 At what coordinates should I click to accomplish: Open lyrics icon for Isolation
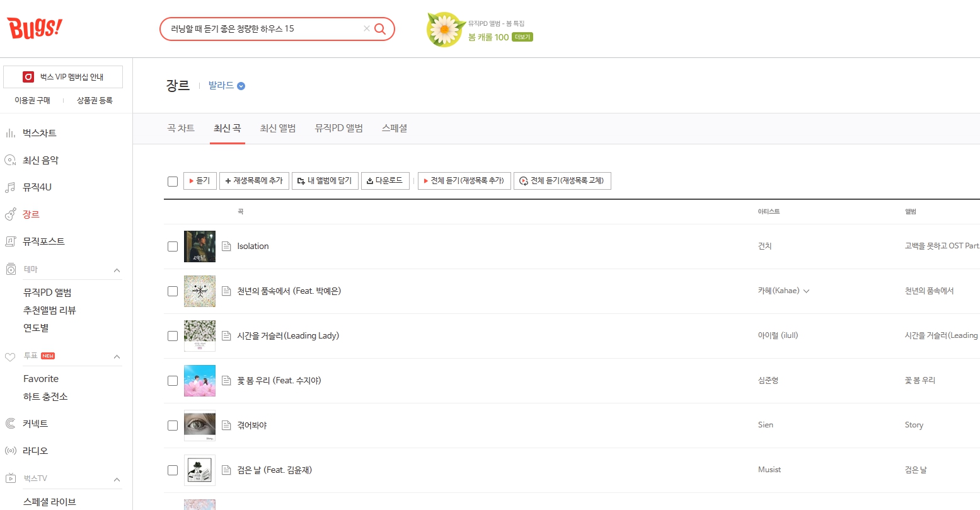click(x=227, y=246)
